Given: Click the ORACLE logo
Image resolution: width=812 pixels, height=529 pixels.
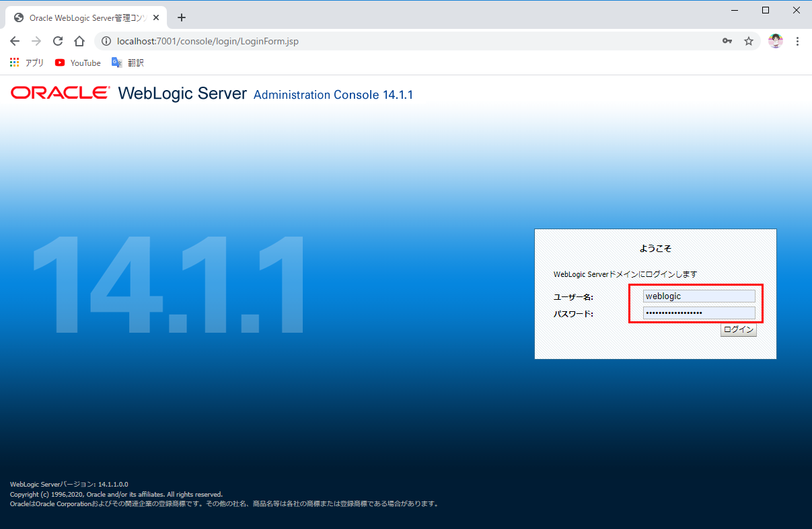Looking at the screenshot, I should [x=59, y=93].
